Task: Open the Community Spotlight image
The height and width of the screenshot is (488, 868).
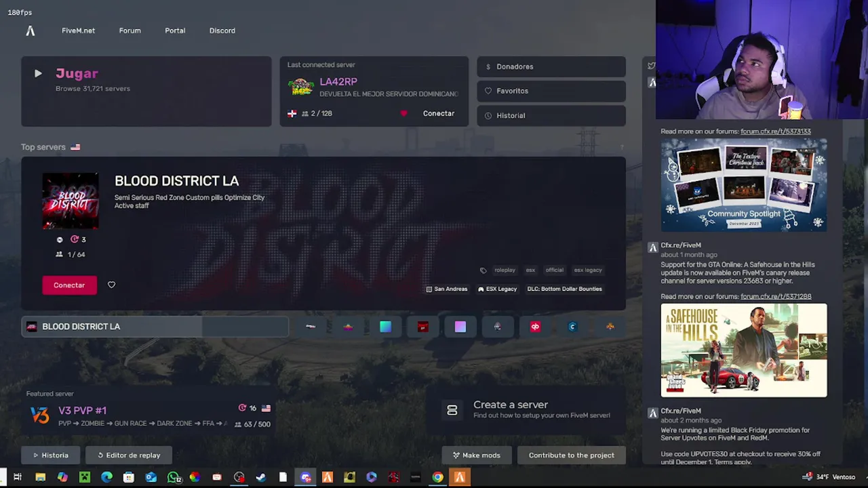Action: pos(744,185)
